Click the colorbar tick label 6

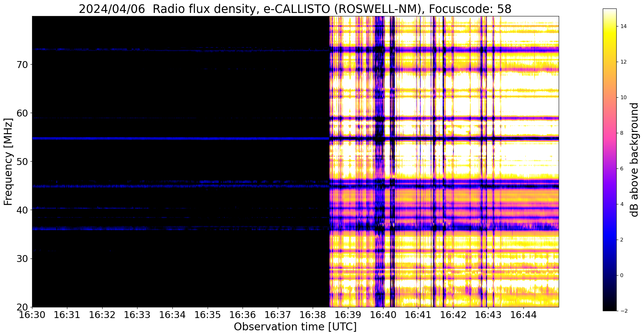tap(621, 169)
